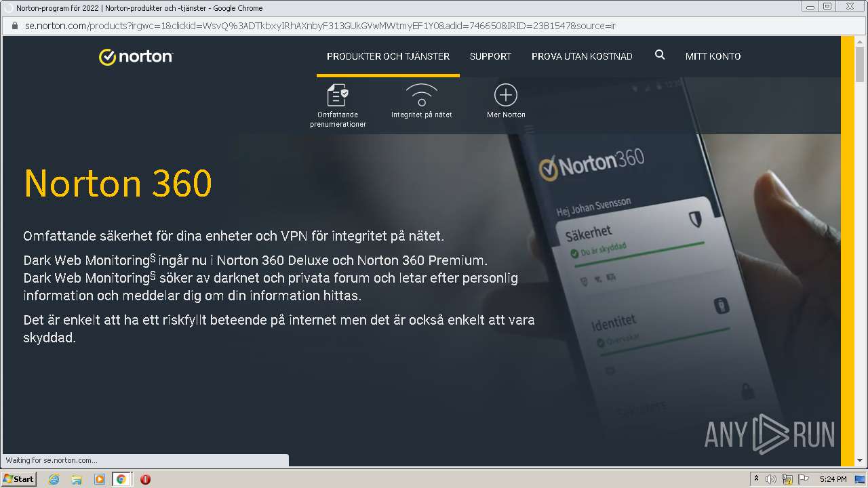This screenshot has height=488, width=868.
Task: Show hidden tray icons arrow
Action: pos(756,479)
